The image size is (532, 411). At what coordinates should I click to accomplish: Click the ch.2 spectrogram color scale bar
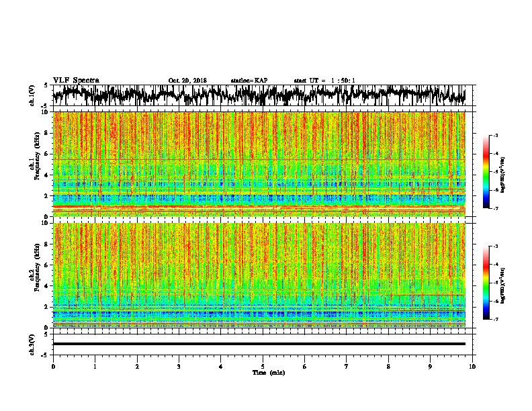coord(486,283)
